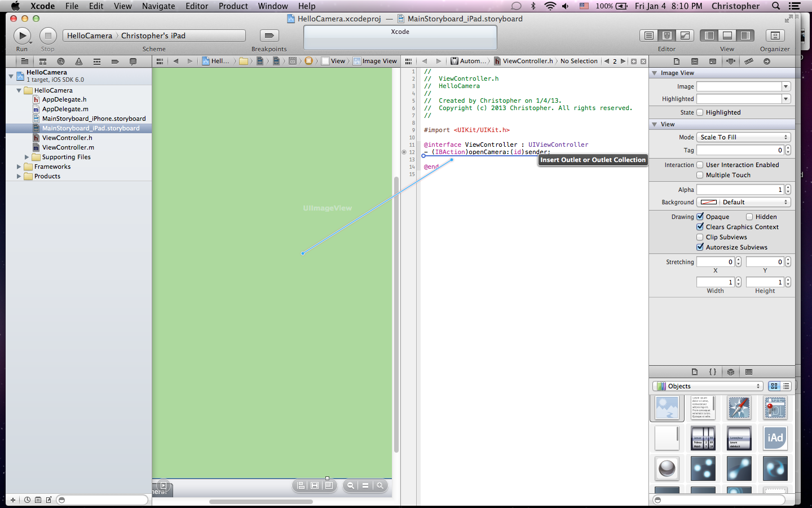Screen dimensions: 812x508
Task: Show the Symbol navigator
Action: tap(42, 62)
